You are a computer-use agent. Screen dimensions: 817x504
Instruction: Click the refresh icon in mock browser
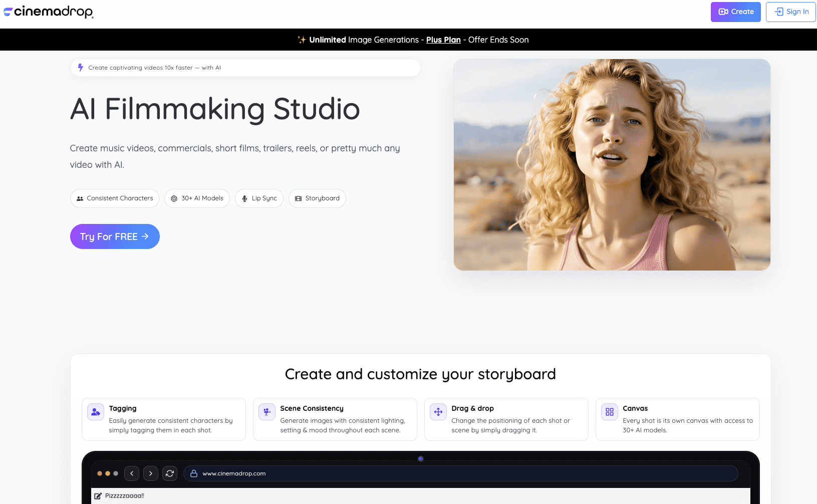point(170,473)
